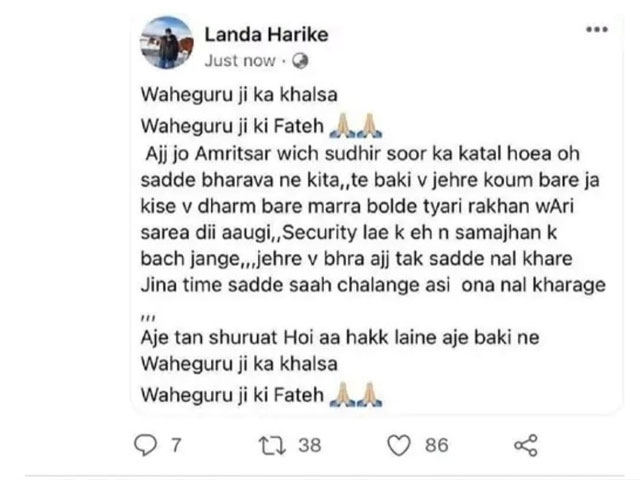This screenshot has width=640, height=480.
Task: Click the Landa Harike profile picture
Action: 166,42
